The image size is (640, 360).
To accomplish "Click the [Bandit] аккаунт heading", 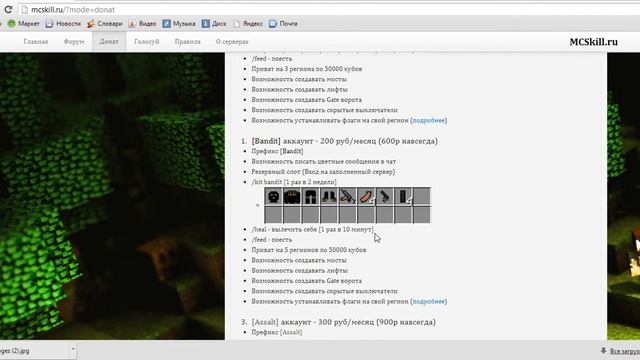I will [x=344, y=141].
